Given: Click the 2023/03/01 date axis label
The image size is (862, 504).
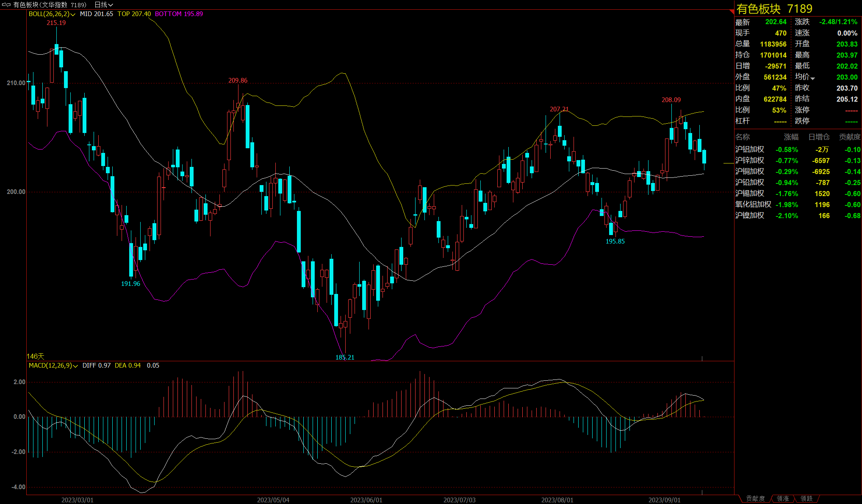Looking at the screenshot, I should click(78, 500).
